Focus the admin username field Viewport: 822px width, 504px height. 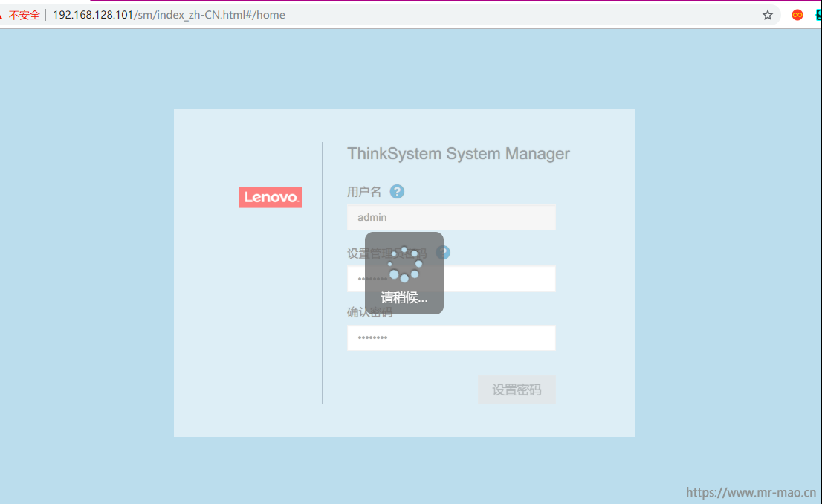[x=451, y=217]
